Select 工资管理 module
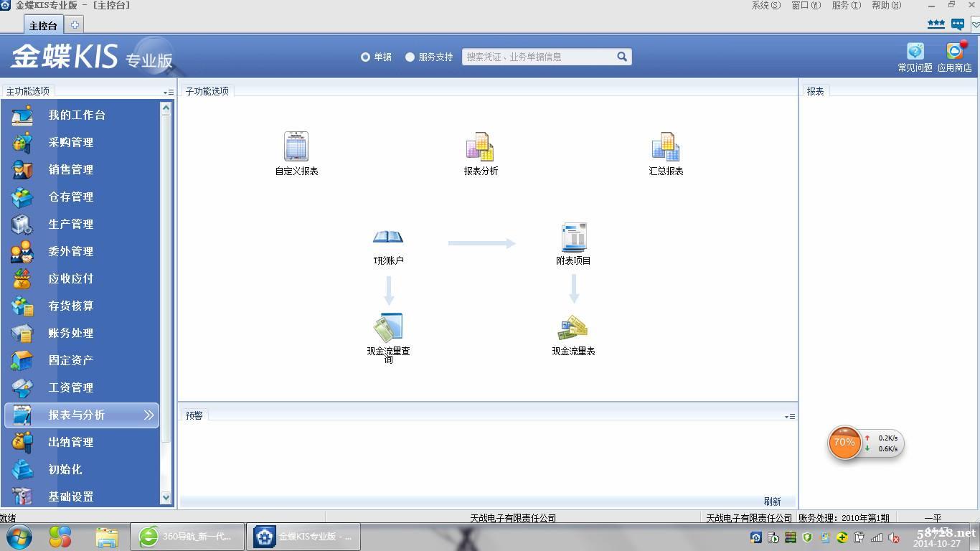 pyautogui.click(x=71, y=387)
